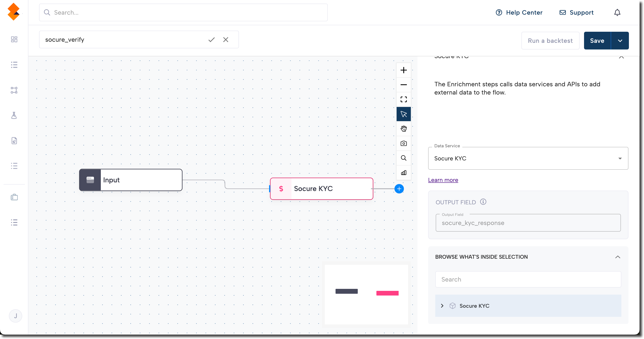Toggle the pointer selection tool
Image resolution: width=644 pixels, height=339 pixels.
coord(403,114)
